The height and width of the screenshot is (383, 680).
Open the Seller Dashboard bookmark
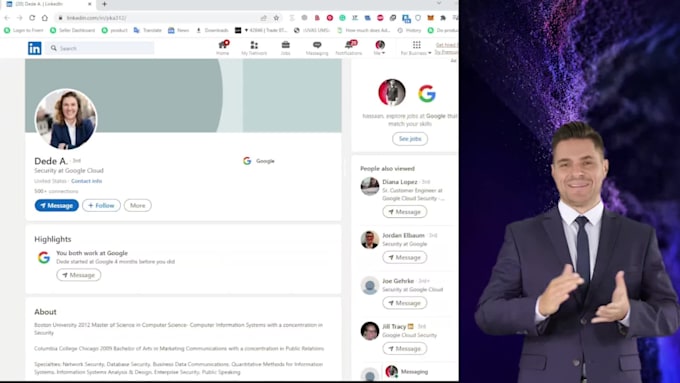(x=72, y=30)
